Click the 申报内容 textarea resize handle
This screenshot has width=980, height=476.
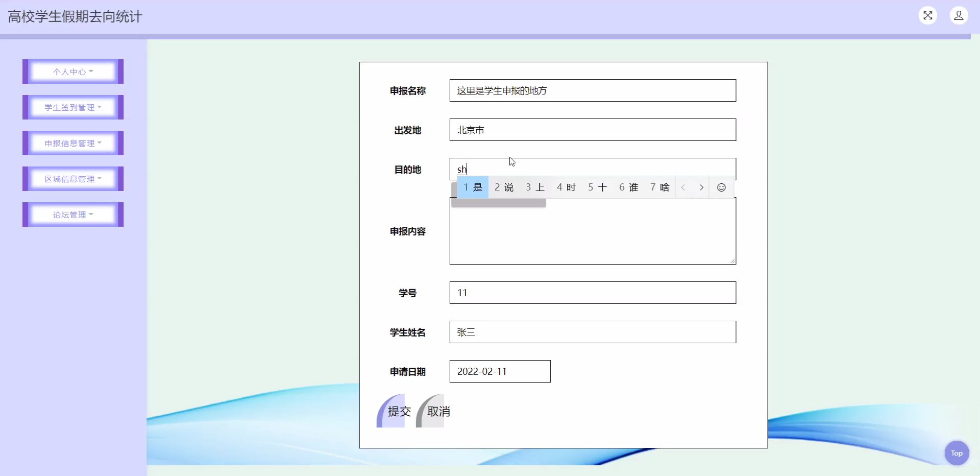(x=732, y=261)
